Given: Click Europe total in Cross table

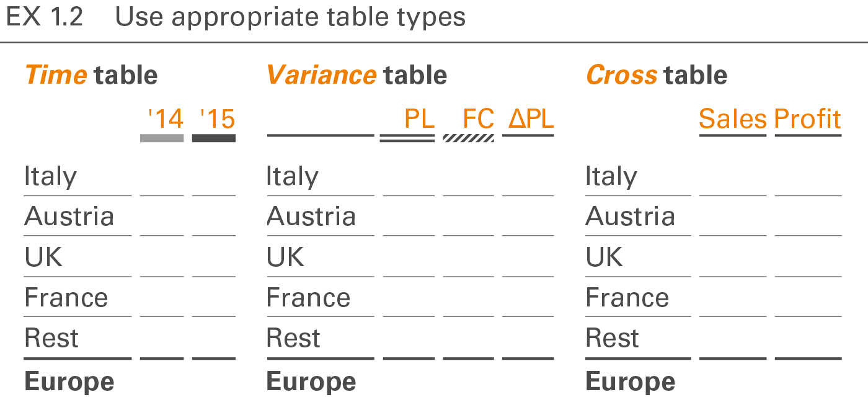Looking at the screenshot, I should pyautogui.click(x=630, y=382).
